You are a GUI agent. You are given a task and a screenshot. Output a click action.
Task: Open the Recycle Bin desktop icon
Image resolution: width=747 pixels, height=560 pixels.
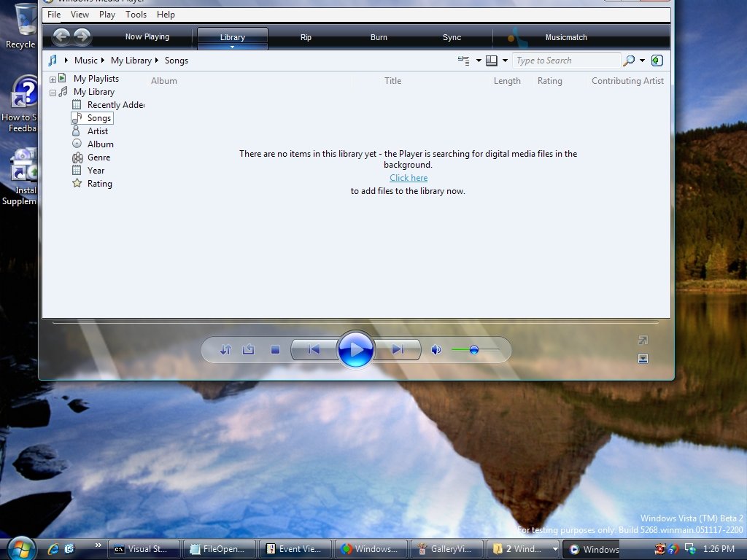pos(21,26)
